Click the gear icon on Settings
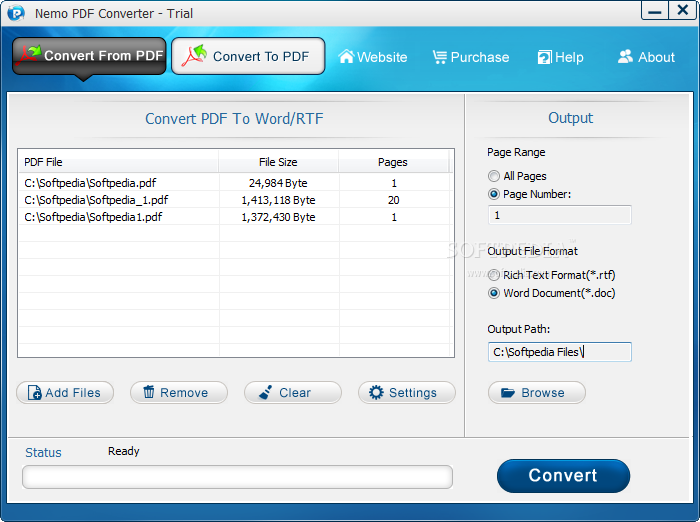The image size is (700, 522). tap(376, 393)
